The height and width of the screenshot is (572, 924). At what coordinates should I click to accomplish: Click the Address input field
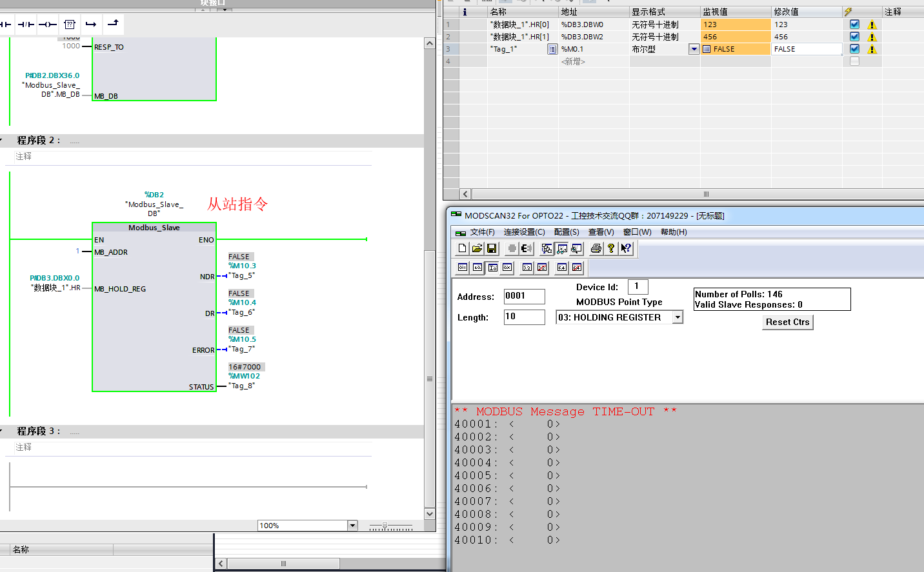[524, 296]
